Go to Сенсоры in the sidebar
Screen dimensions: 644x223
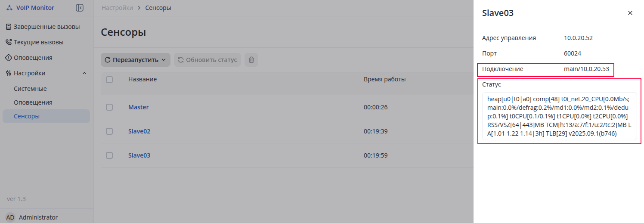[x=27, y=116]
